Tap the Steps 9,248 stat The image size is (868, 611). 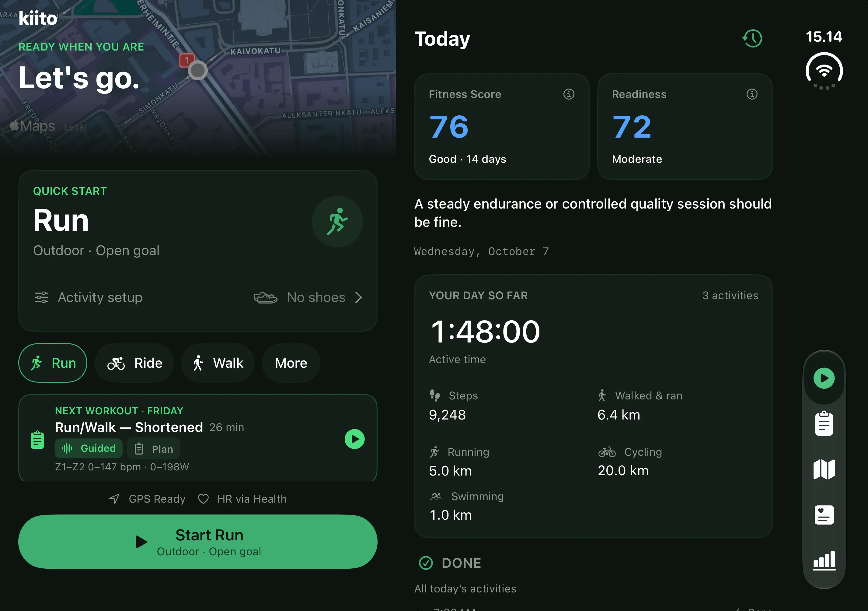click(454, 406)
